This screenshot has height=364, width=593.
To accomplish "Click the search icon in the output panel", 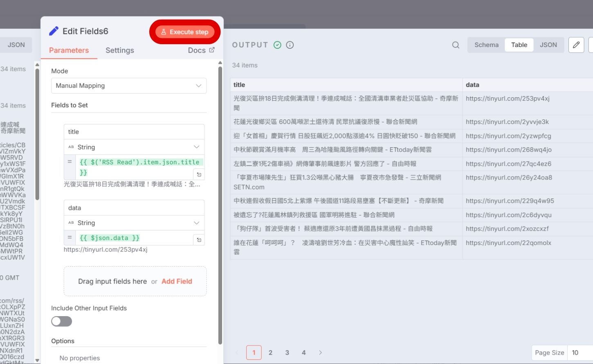I will 455,45.
